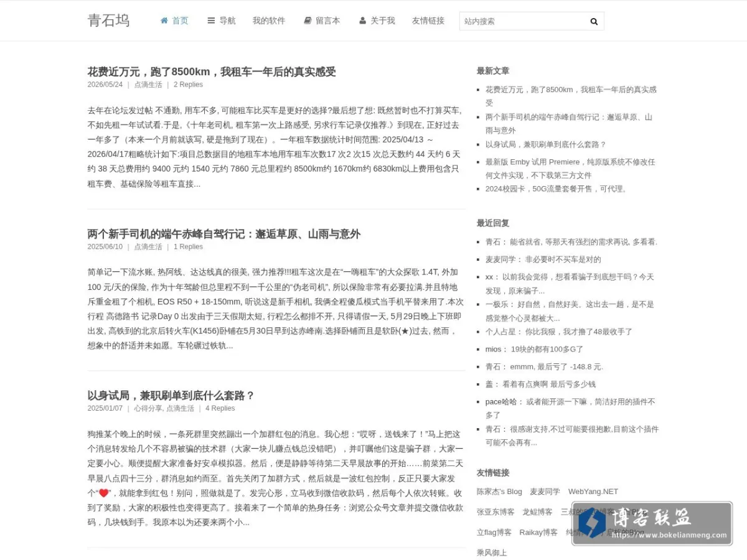The image size is (747, 560).
Task: Open sidebar recent article 以身试局，兼职刷单到底什么套路？
Action: 546,144
